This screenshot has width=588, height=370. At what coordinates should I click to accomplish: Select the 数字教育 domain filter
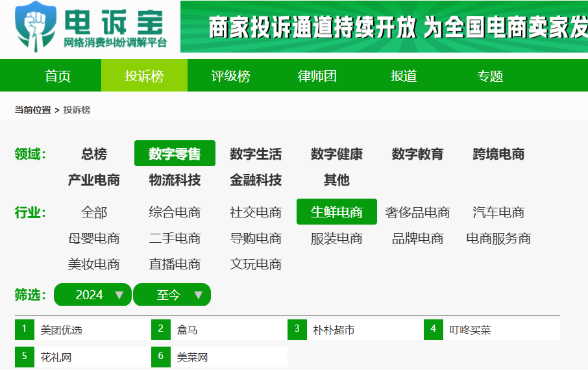418,154
